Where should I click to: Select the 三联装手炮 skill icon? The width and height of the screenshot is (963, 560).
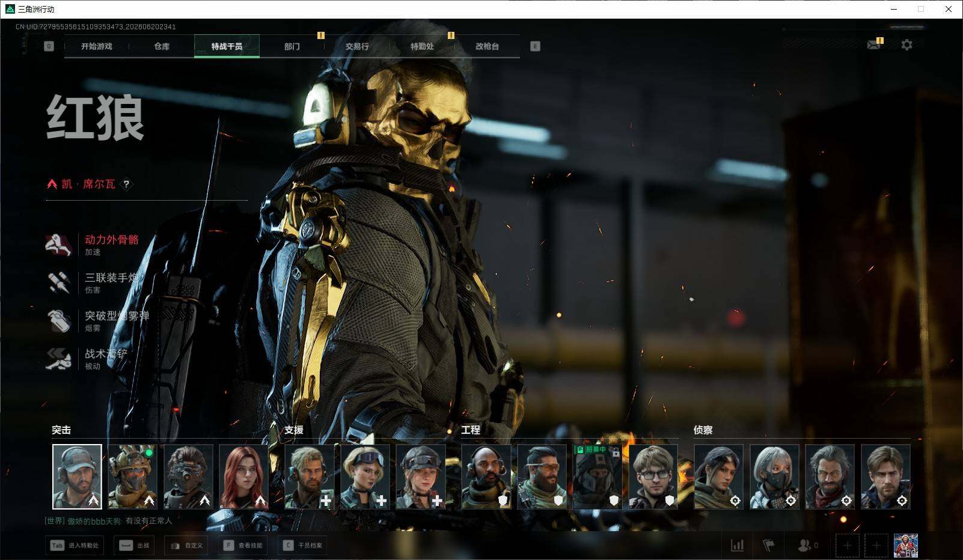tap(59, 282)
